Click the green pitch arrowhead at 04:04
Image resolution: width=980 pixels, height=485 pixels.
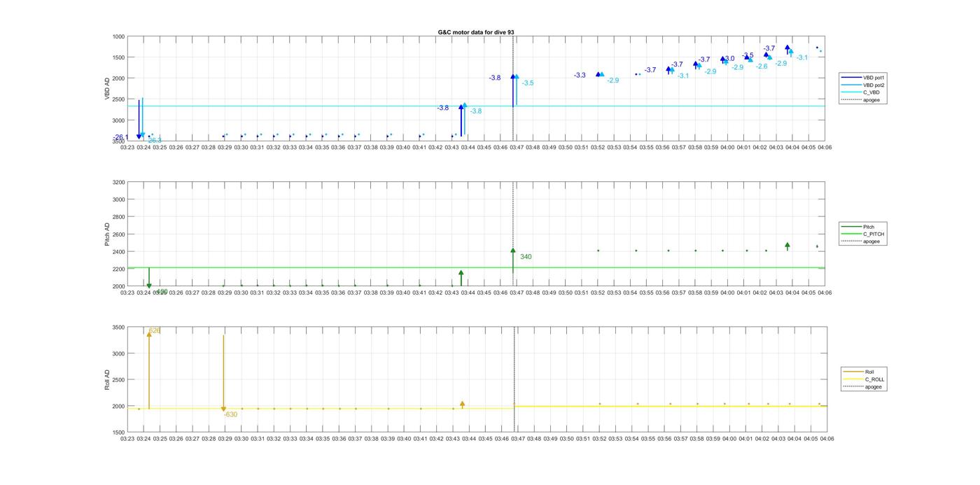(x=787, y=245)
